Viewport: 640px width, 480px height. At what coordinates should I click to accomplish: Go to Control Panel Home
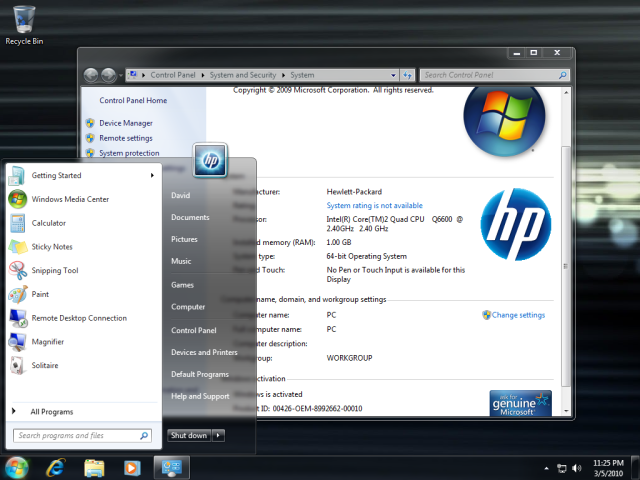click(x=133, y=100)
